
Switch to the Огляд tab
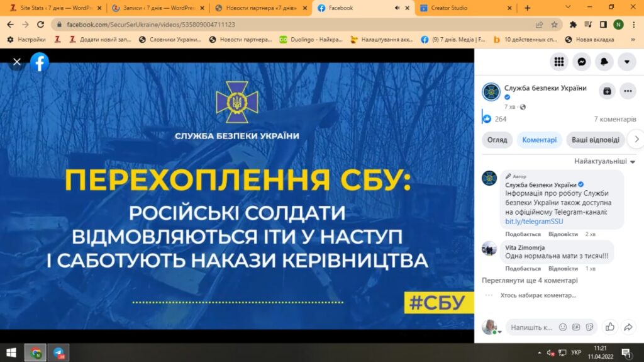pos(497,140)
